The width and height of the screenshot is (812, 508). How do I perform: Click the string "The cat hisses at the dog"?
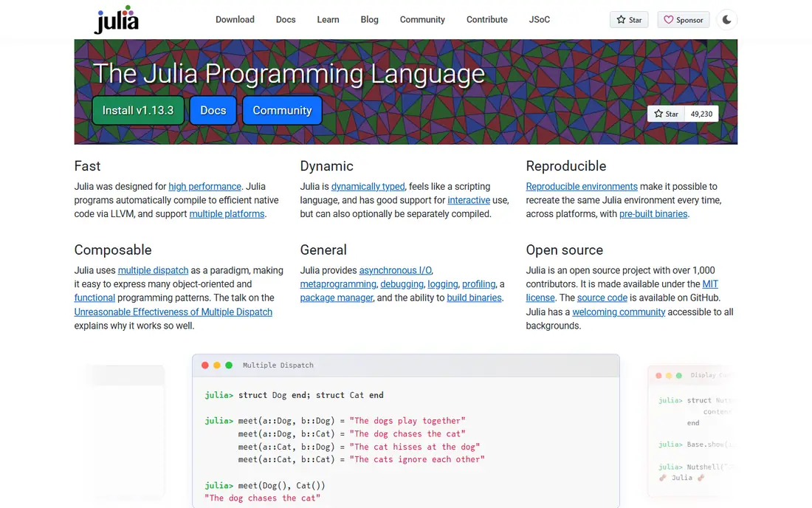pyautogui.click(x=415, y=447)
